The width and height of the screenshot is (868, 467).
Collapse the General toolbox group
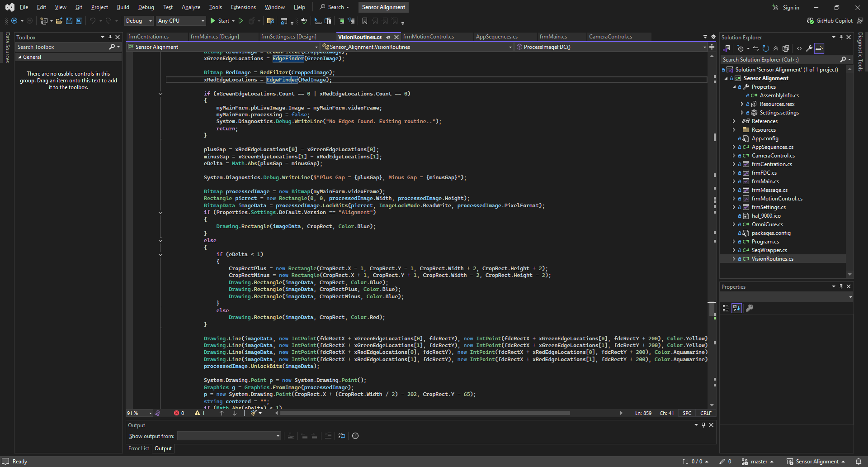tap(19, 57)
